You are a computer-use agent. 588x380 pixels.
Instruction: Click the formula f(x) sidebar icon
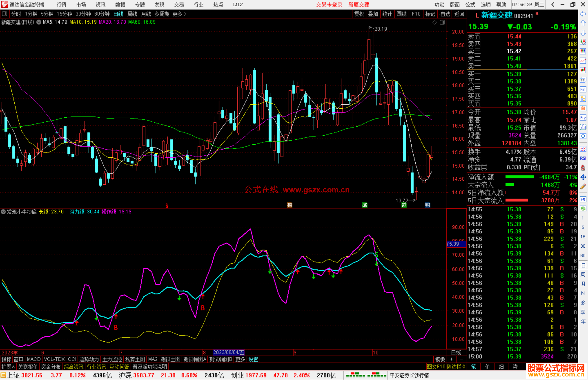coord(583,127)
